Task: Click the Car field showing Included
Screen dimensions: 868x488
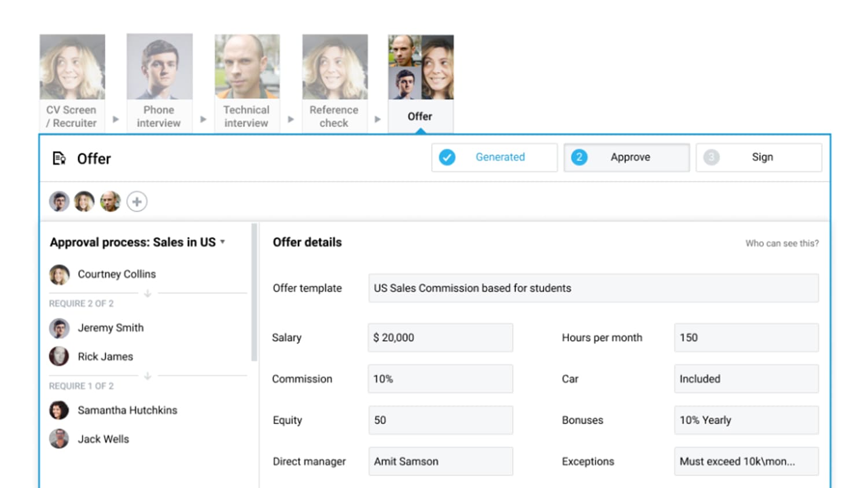Action: (x=746, y=379)
